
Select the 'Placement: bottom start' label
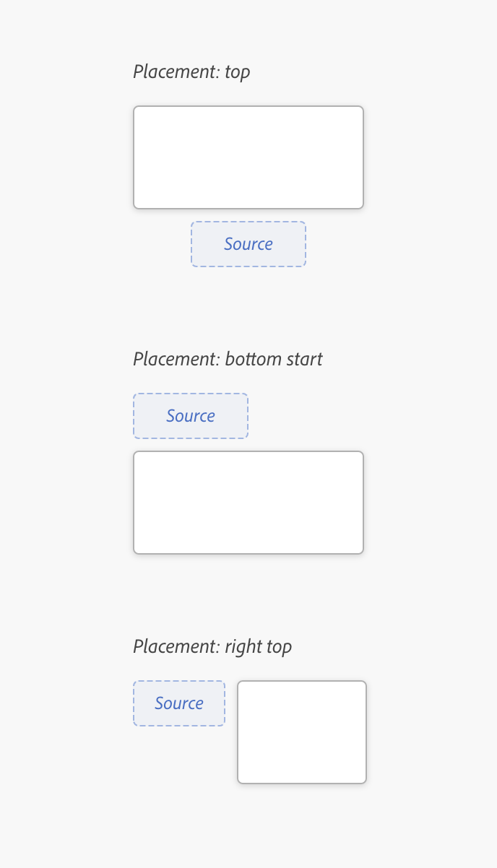tap(228, 360)
